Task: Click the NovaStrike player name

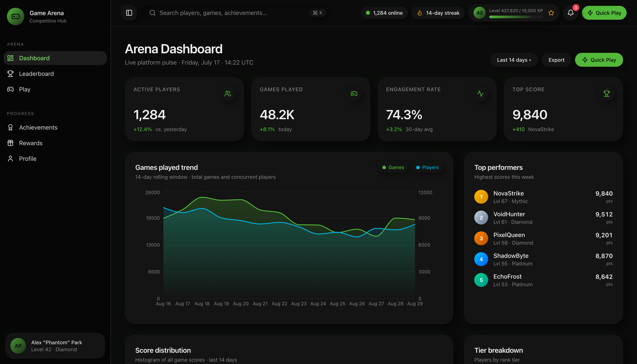Action: (509, 193)
